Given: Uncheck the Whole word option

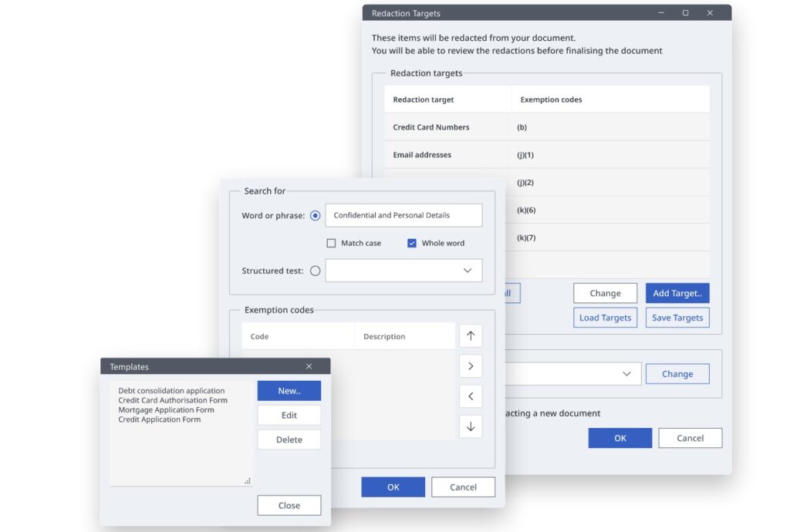Looking at the screenshot, I should [x=412, y=243].
